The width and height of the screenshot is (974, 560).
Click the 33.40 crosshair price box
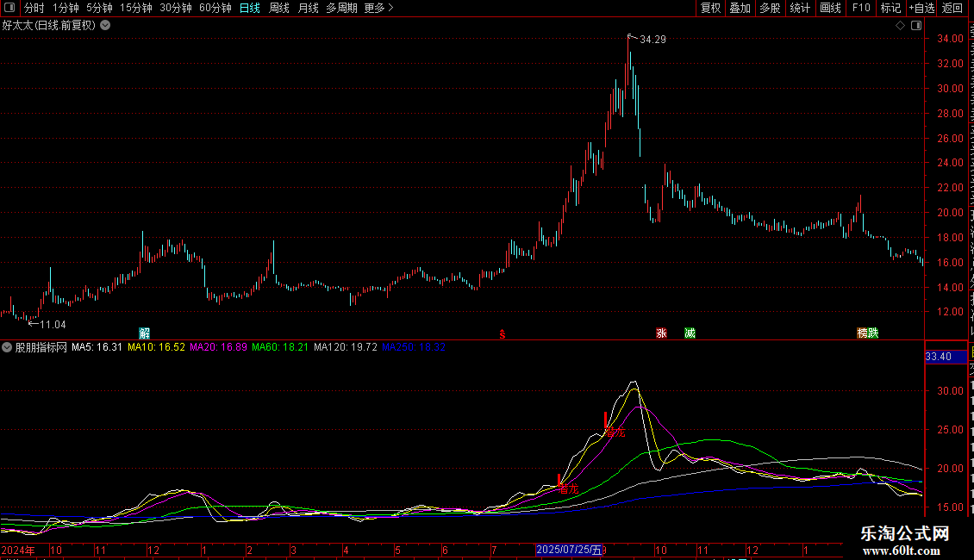point(946,357)
